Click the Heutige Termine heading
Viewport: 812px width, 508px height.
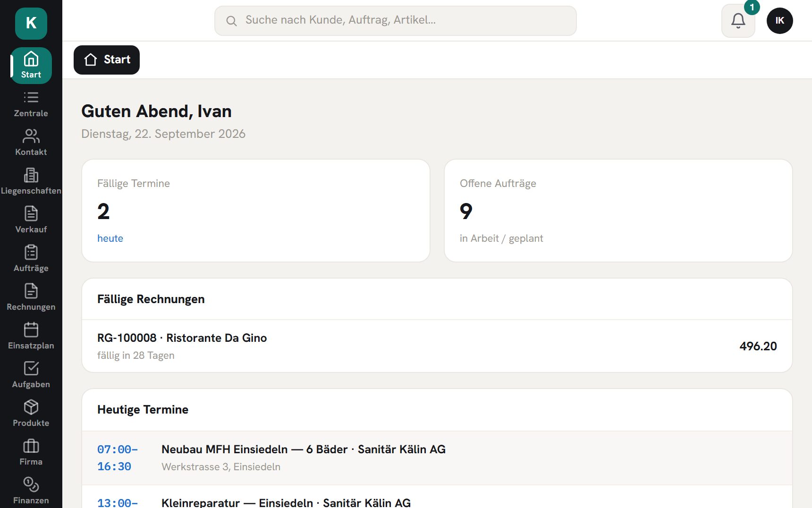click(143, 410)
